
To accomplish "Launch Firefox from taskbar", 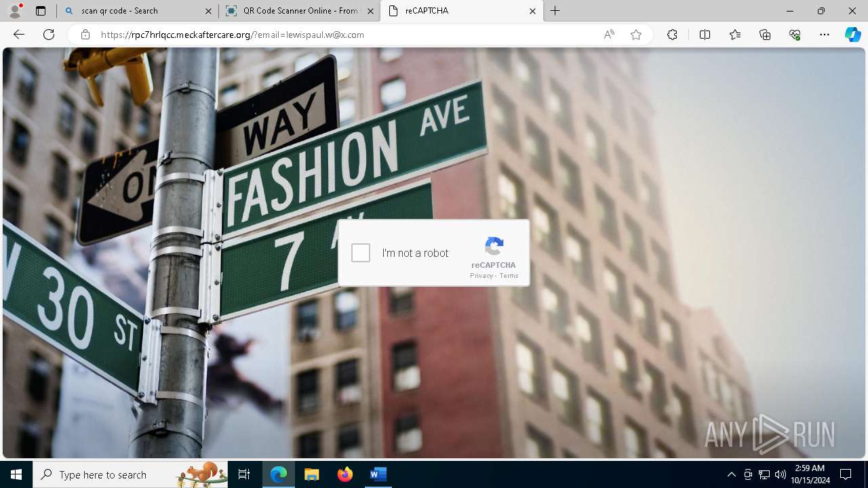I will 345,474.
